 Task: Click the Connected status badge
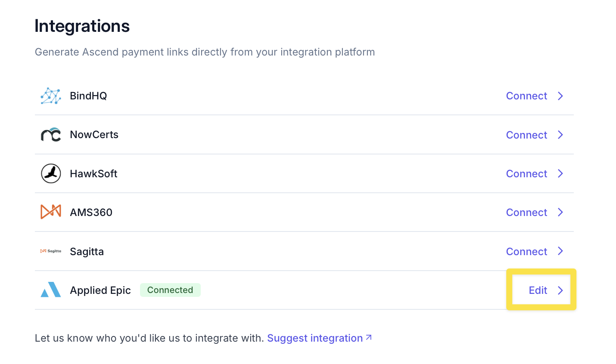pos(170,290)
